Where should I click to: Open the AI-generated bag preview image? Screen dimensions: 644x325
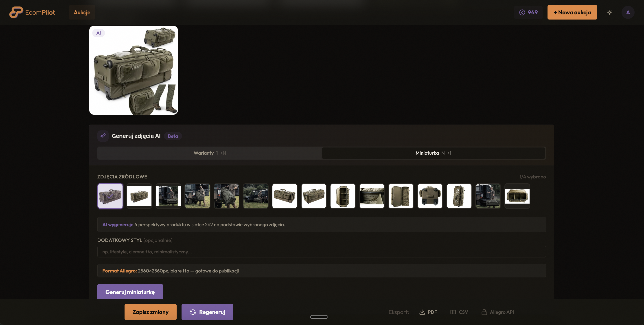click(134, 70)
